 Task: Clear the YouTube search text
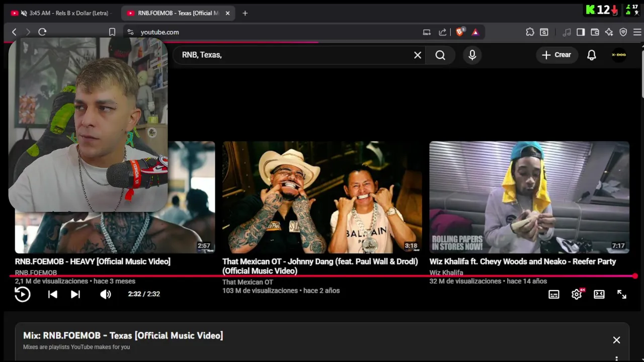pos(418,55)
